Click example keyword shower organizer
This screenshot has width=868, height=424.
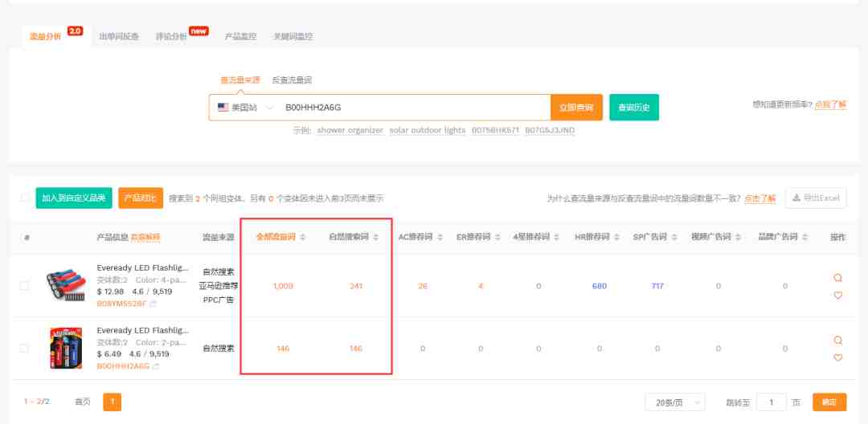[x=350, y=130]
